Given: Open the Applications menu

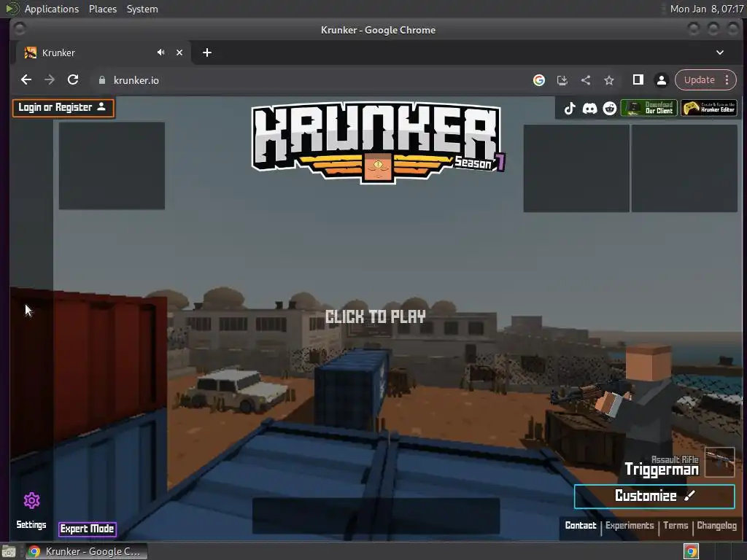Looking at the screenshot, I should (x=52, y=9).
